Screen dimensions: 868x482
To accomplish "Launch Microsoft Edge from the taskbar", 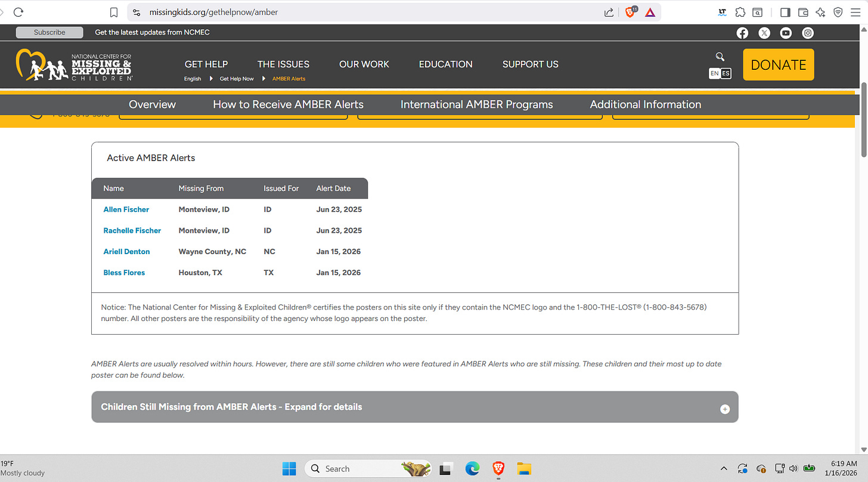I will coord(472,468).
